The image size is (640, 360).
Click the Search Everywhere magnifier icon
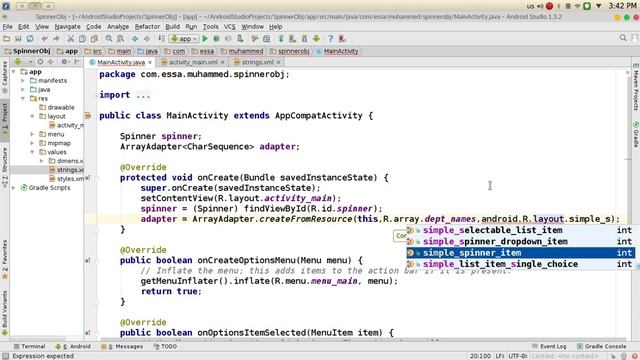pos(623,38)
